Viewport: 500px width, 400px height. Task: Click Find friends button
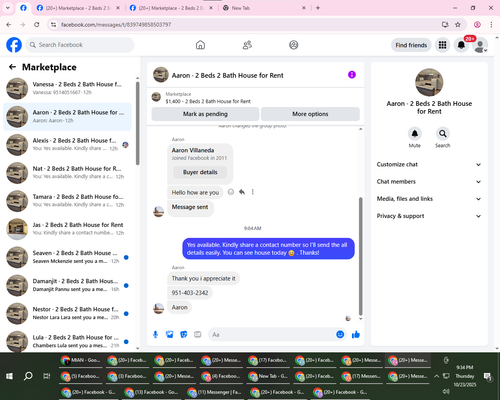411,45
